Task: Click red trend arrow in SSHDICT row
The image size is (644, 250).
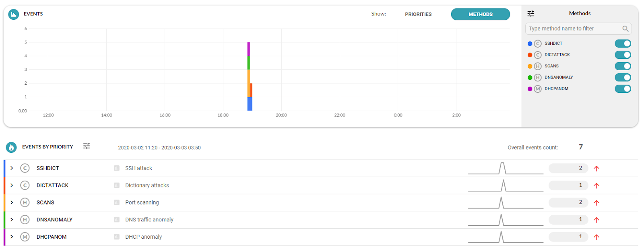Action: point(597,169)
